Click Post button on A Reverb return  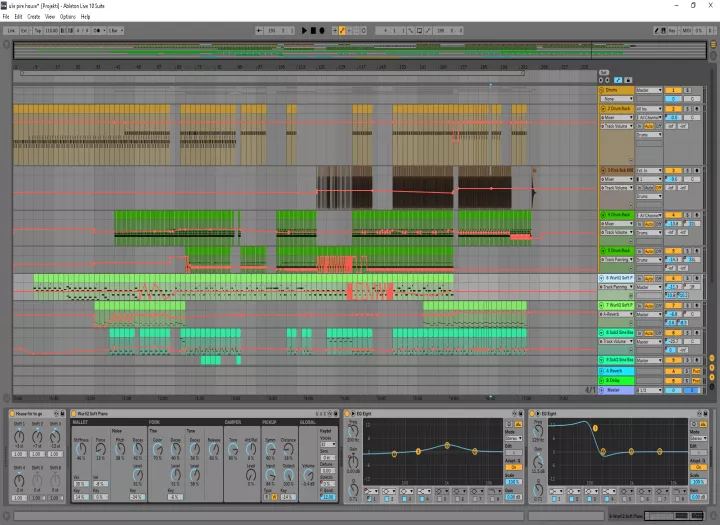click(696, 371)
